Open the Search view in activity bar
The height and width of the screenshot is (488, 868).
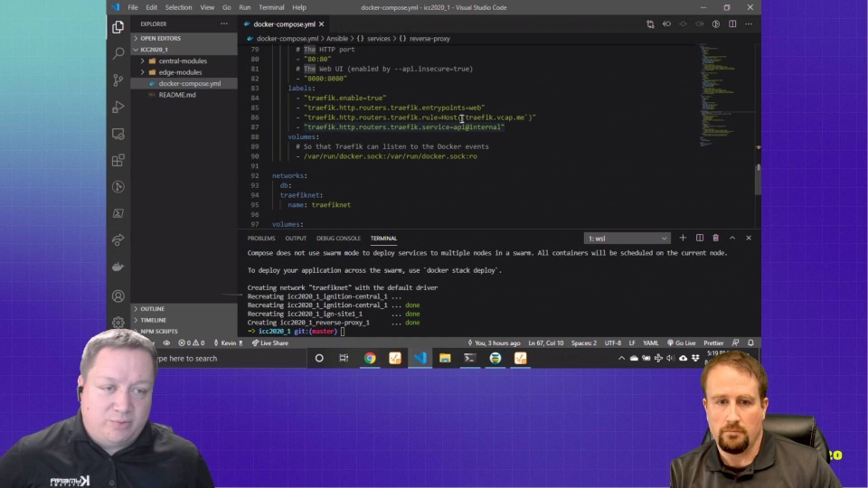(x=118, y=53)
